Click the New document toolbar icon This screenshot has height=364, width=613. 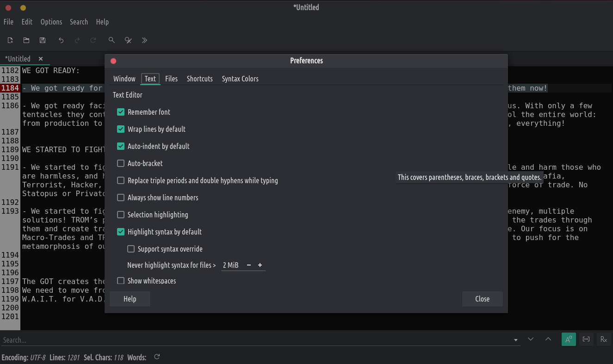point(10,40)
